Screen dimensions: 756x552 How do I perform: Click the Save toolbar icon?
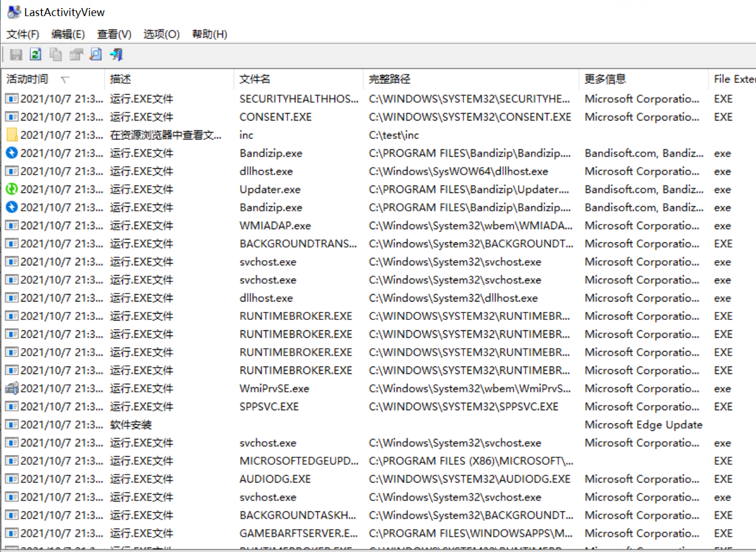[16, 55]
